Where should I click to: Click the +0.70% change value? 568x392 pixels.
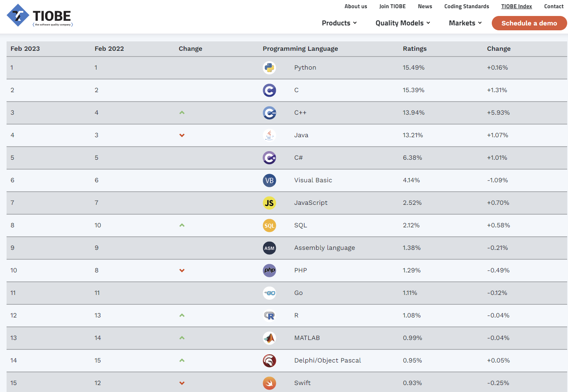click(x=498, y=203)
